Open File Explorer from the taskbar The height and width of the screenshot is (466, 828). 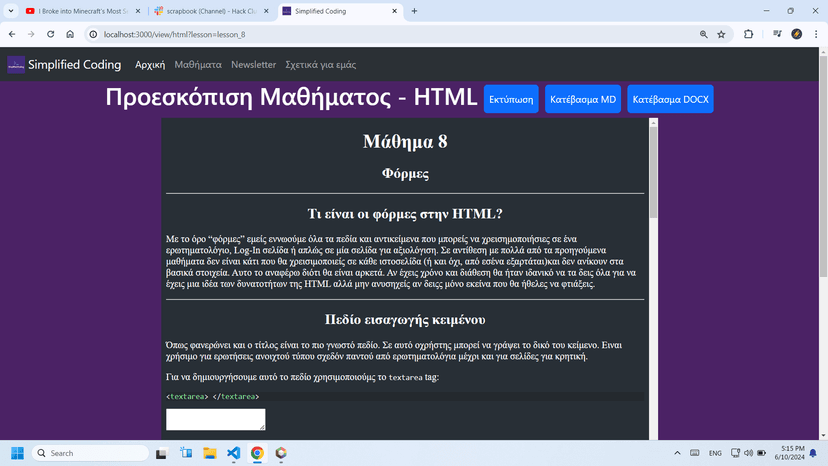click(x=210, y=453)
